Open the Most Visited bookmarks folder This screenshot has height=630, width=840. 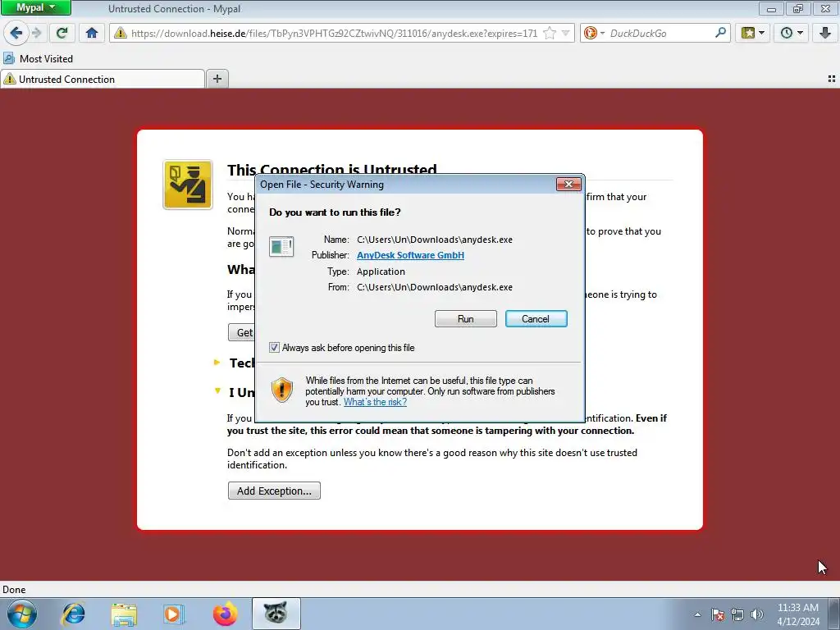[x=38, y=58]
